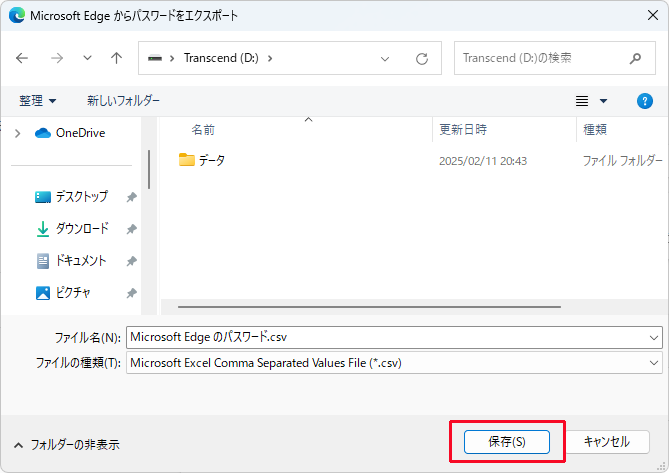The height and width of the screenshot is (476, 670).
Task: Click the Back navigation arrow
Action: 23,58
